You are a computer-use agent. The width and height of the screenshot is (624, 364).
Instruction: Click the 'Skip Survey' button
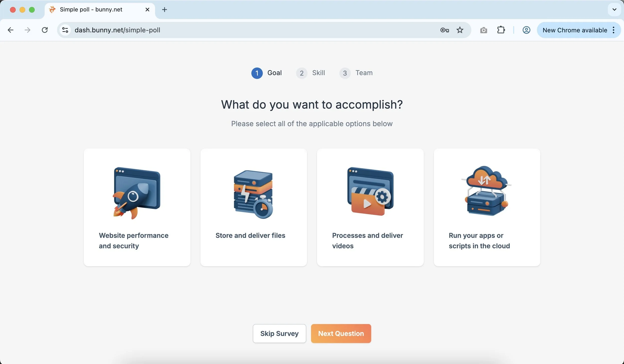tap(279, 333)
